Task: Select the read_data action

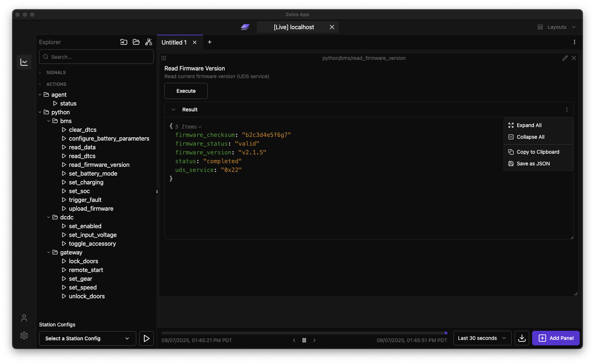Action: [82, 147]
